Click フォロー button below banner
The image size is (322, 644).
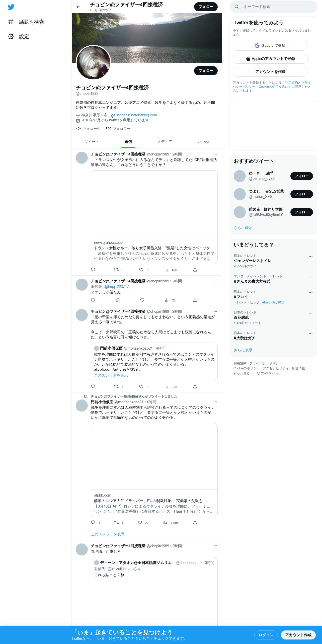206,71
